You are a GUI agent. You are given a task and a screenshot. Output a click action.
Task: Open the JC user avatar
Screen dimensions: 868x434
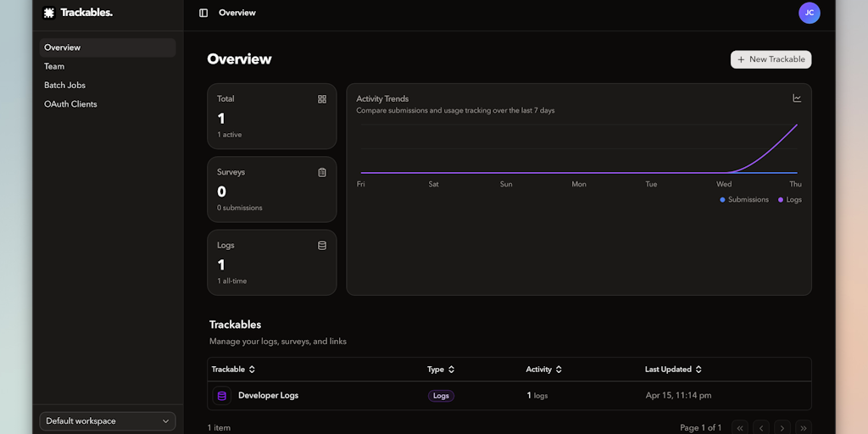click(x=809, y=13)
